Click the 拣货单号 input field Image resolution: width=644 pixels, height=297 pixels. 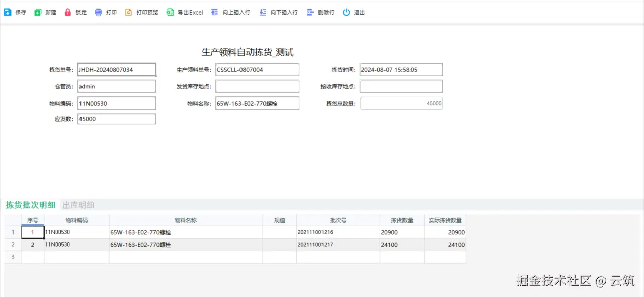(x=117, y=70)
